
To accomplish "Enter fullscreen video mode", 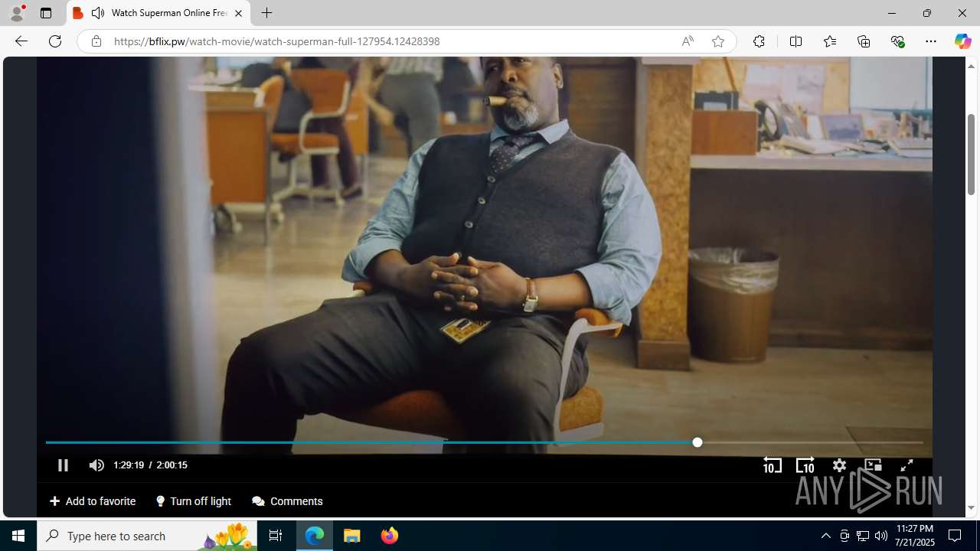I will [x=906, y=465].
